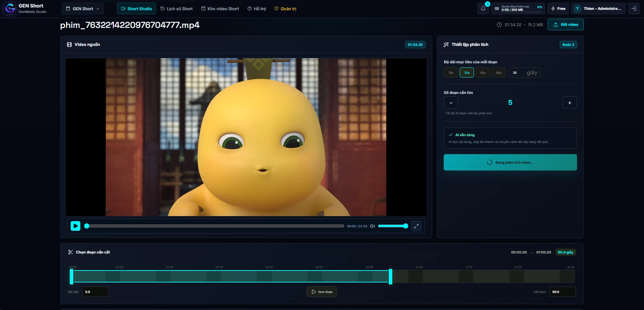Click the magic wand analysis icon

[446, 45]
